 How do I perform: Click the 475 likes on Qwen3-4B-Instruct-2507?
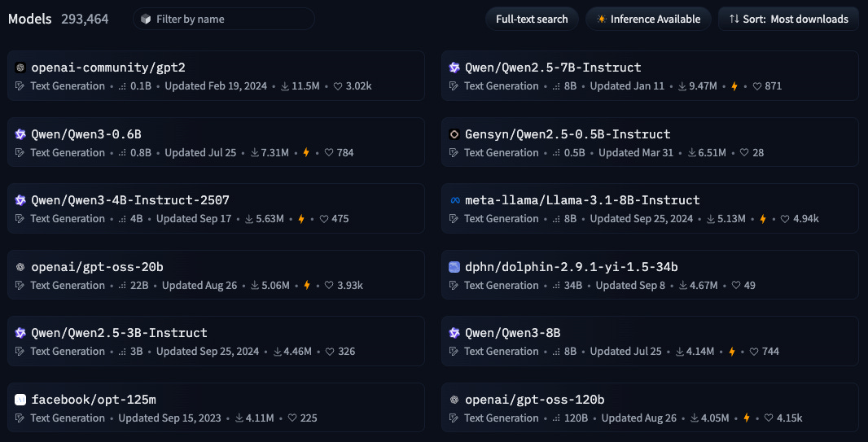coord(340,218)
